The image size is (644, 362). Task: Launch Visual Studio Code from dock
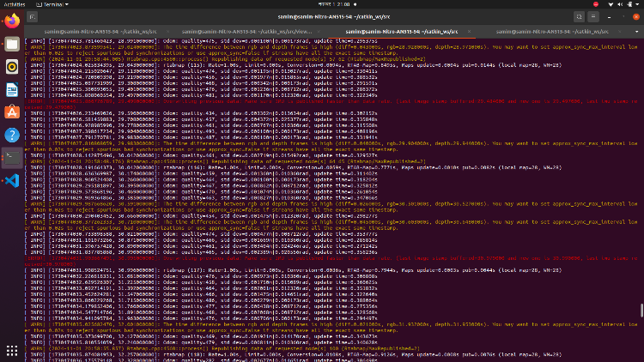pyautogui.click(x=11, y=181)
